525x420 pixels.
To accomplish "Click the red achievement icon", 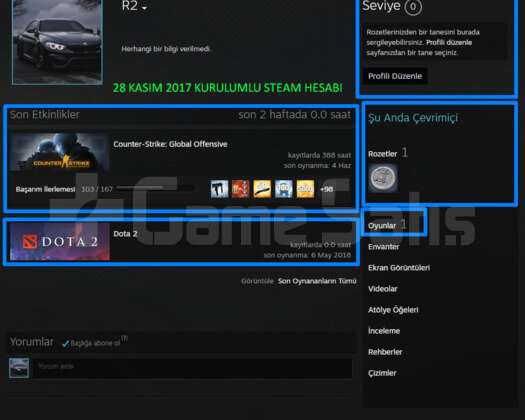I will click(x=241, y=189).
